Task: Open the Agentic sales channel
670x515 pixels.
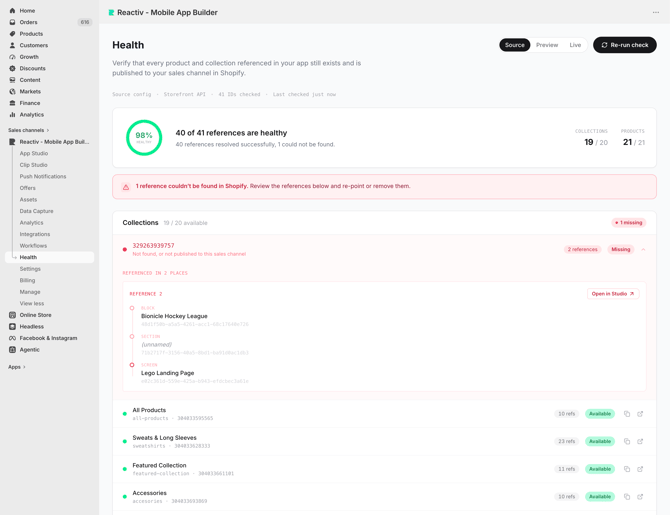Action: click(x=29, y=350)
